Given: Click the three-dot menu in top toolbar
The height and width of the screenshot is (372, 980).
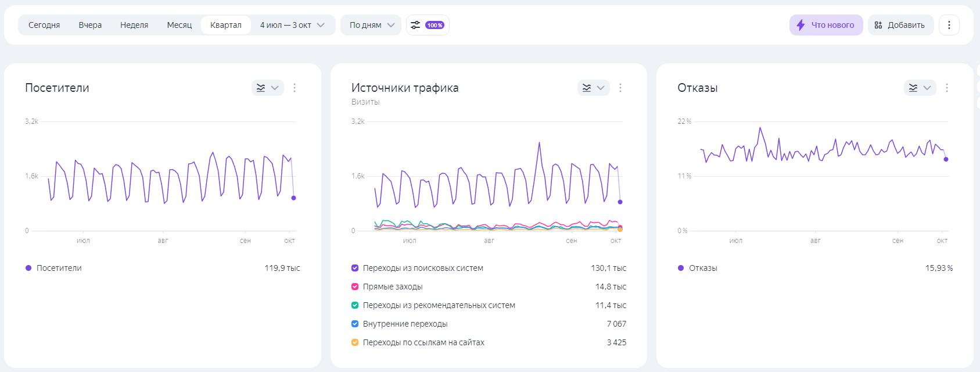Looking at the screenshot, I should point(949,25).
